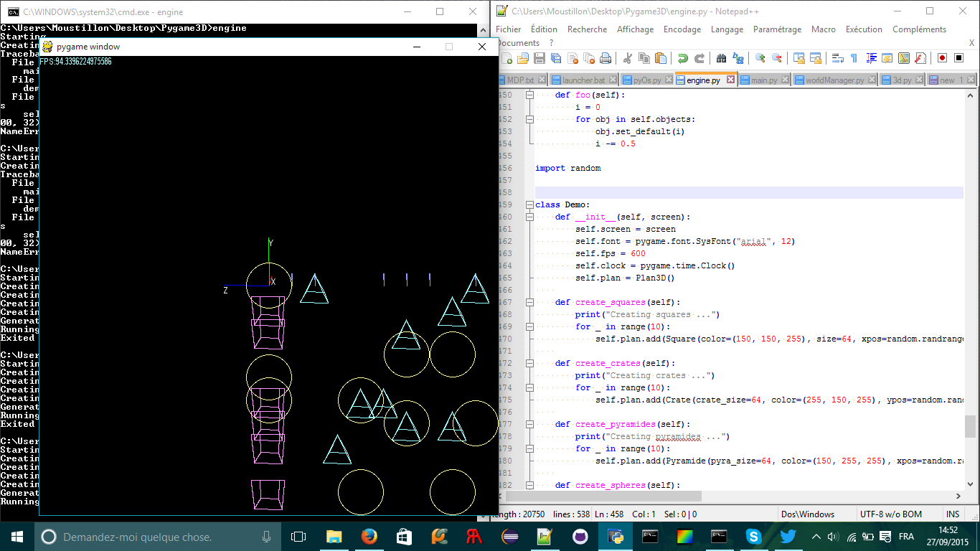Click the Notepad++ vertical scrollbar thumb
This screenshot has width=980, height=551.
tap(971, 426)
